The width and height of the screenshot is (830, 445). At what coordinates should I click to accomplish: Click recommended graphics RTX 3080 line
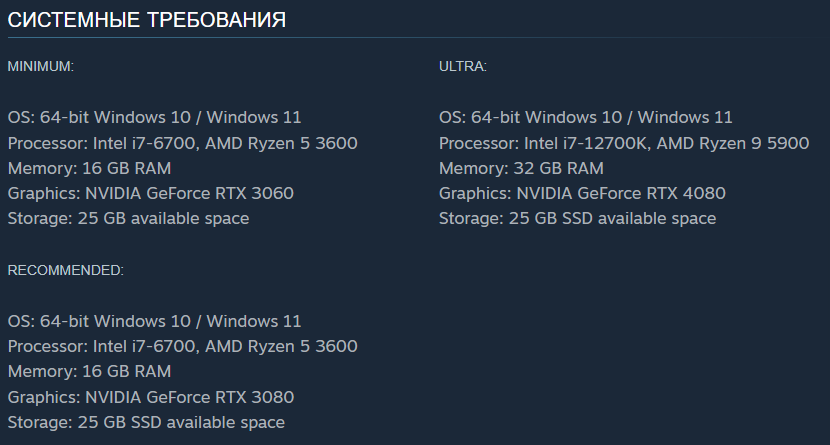[x=151, y=397]
